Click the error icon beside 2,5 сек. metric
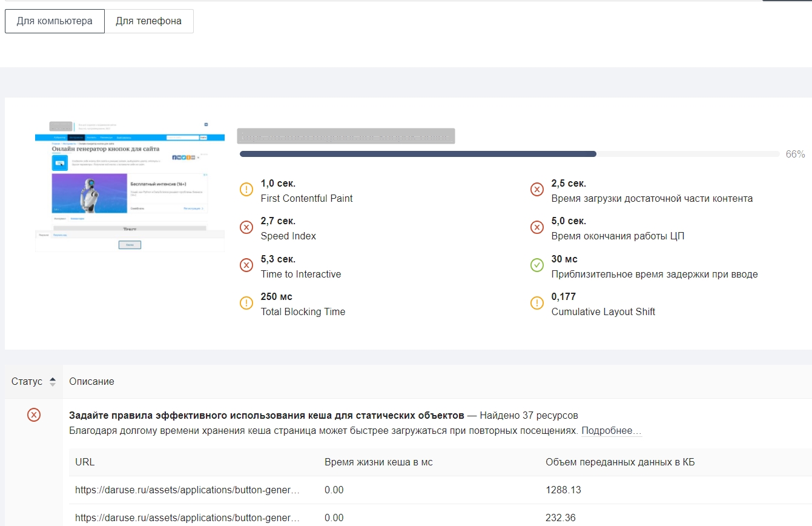The height and width of the screenshot is (526, 812). click(x=537, y=190)
